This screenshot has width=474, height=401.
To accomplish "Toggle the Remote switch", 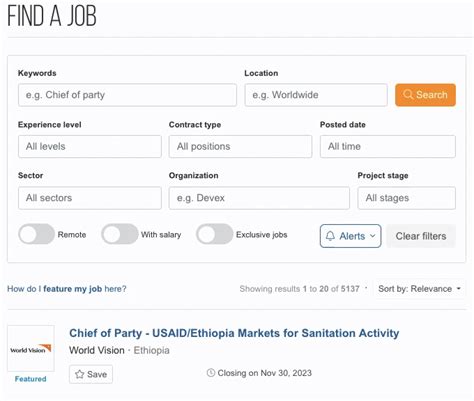I will click(36, 234).
